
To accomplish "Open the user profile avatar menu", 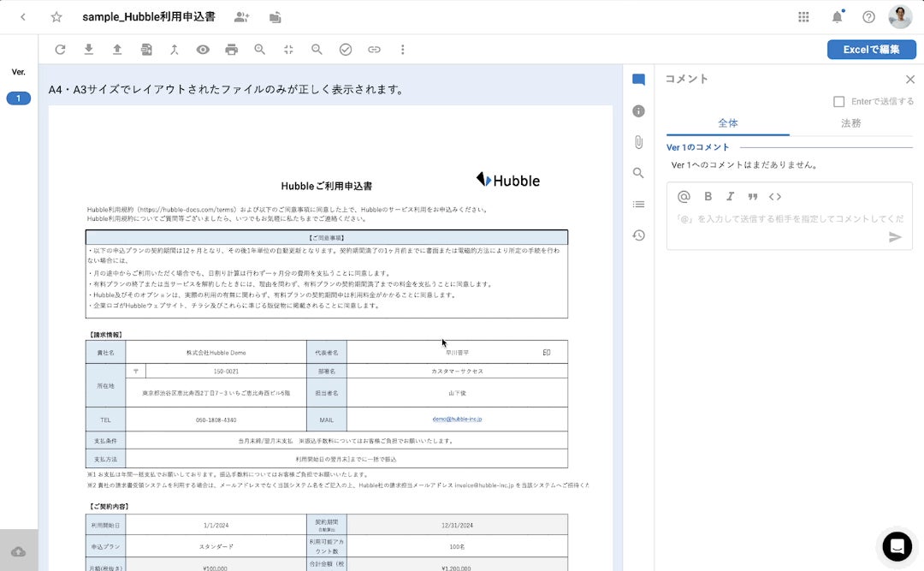I will point(900,17).
